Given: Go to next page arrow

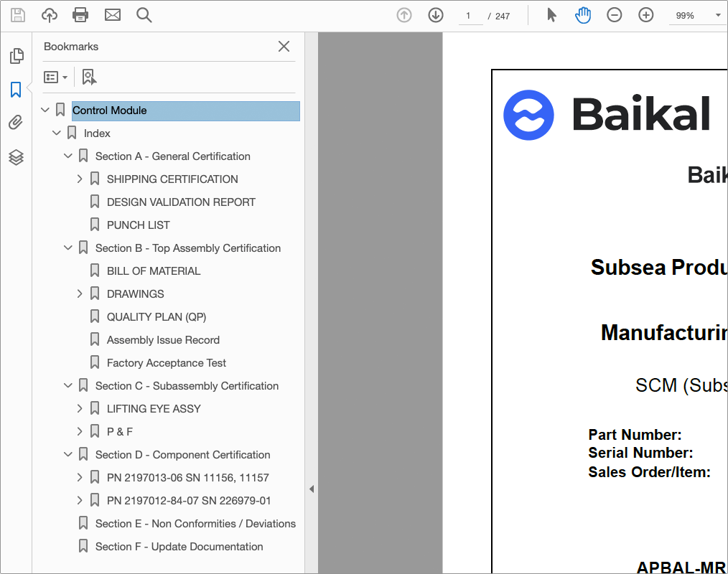Looking at the screenshot, I should (x=436, y=15).
